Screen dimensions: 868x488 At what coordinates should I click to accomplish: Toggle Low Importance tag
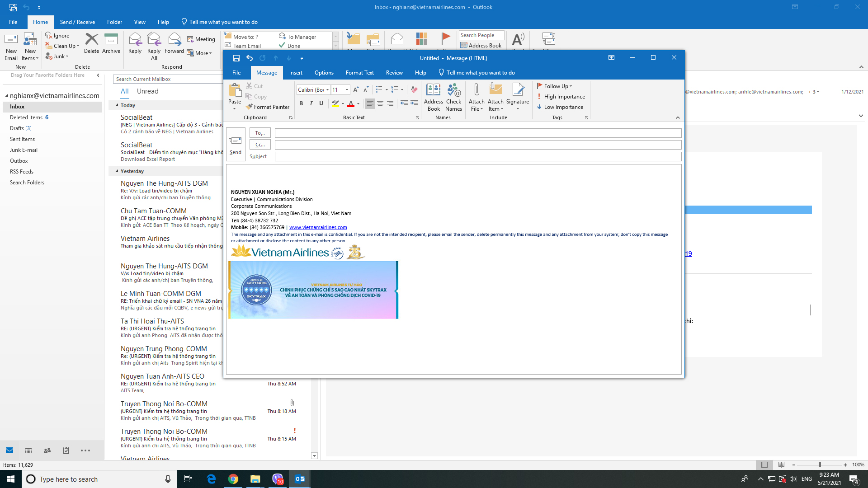click(x=560, y=107)
